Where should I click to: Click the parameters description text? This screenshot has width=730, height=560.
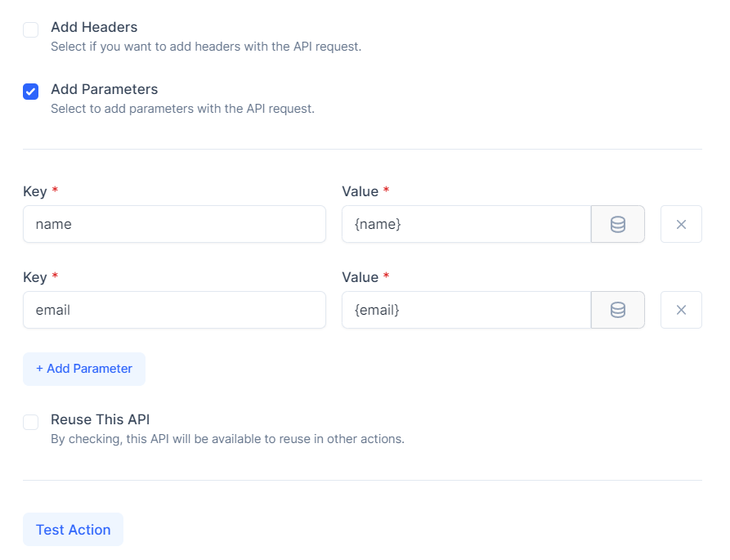coord(182,109)
